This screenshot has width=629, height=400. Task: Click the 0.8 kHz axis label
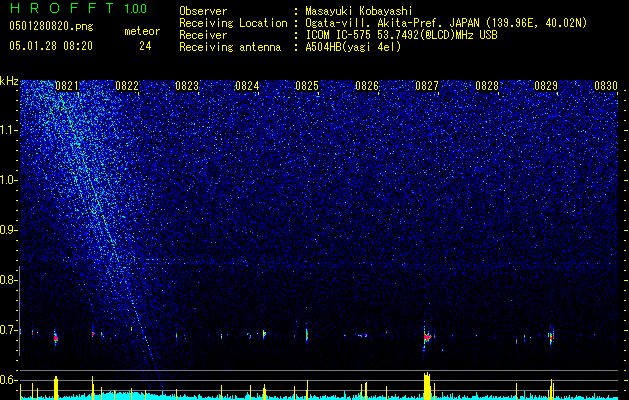tap(9, 280)
